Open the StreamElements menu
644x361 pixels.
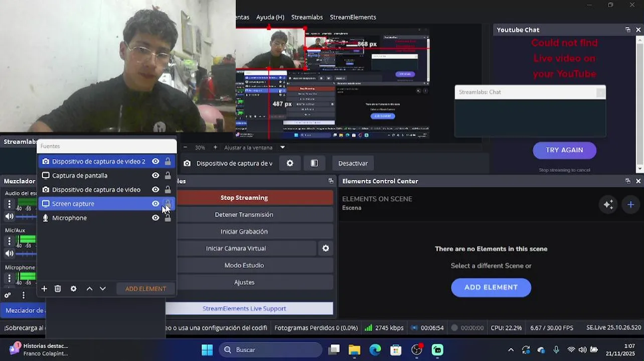353,17
